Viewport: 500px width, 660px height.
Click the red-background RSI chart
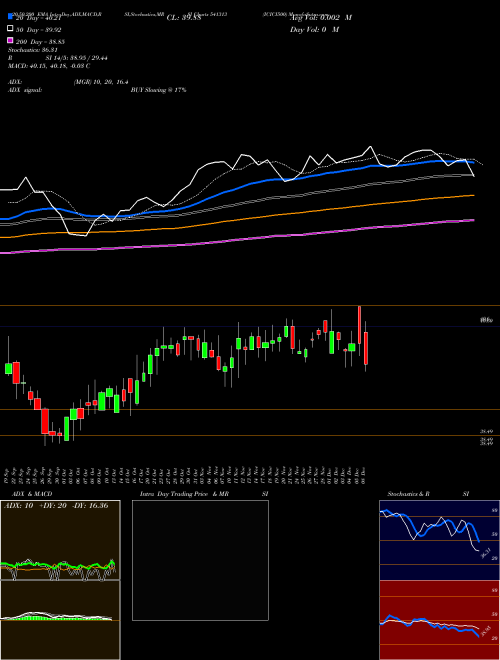pyautogui.click(x=439, y=620)
